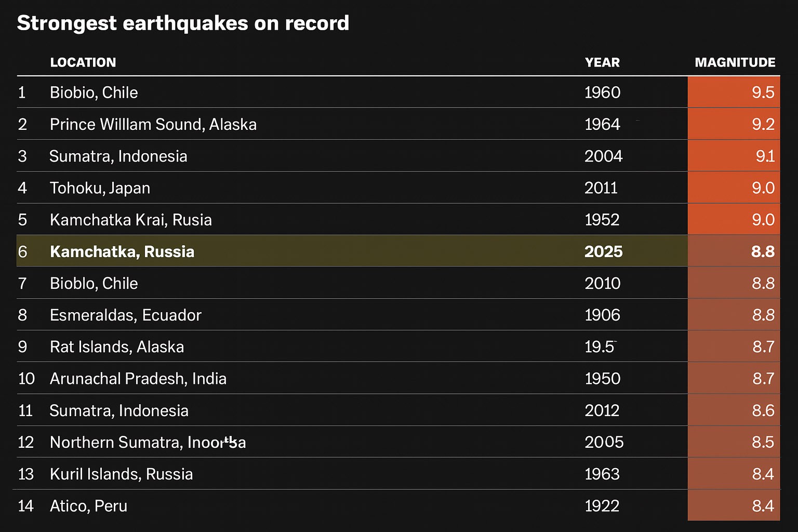This screenshot has width=798, height=532.
Task: Click highlighted Kamchatka, Russia 2025 row
Action: (398, 251)
